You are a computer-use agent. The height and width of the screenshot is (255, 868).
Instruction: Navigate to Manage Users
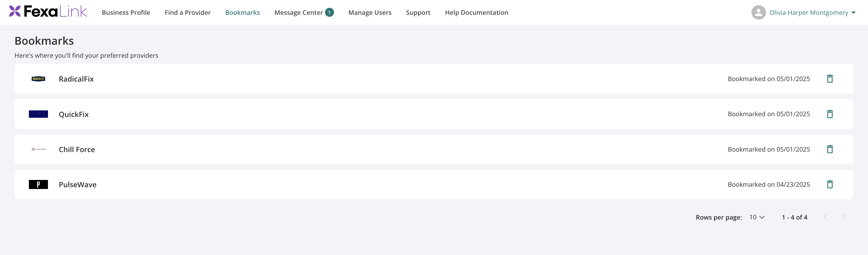370,13
